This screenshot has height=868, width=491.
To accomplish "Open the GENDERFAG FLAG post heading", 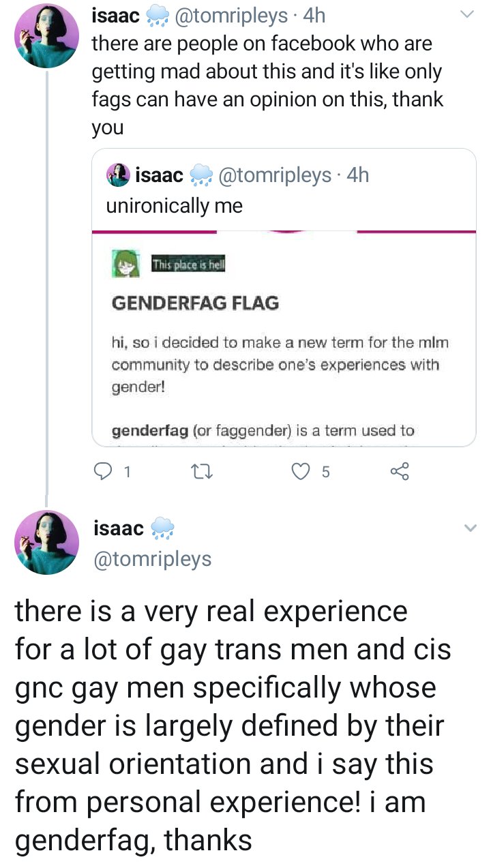I will [x=196, y=303].
